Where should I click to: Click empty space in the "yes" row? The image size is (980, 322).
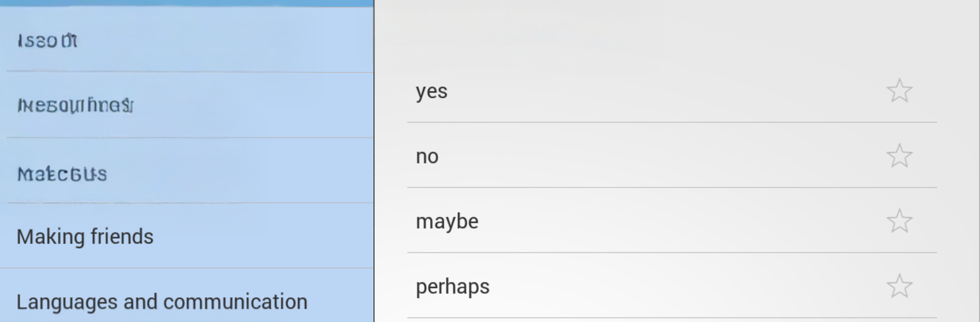(x=664, y=91)
